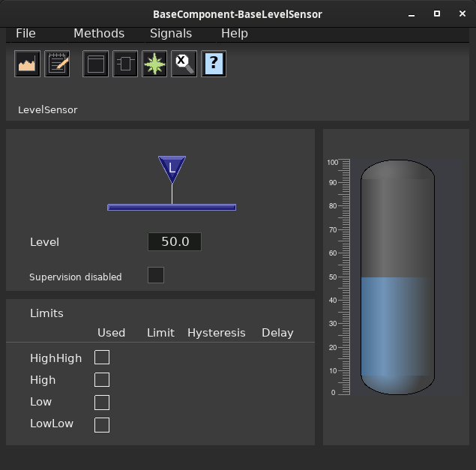This screenshot has width=476, height=470.
Task: Open the File menu
Action: point(25,34)
